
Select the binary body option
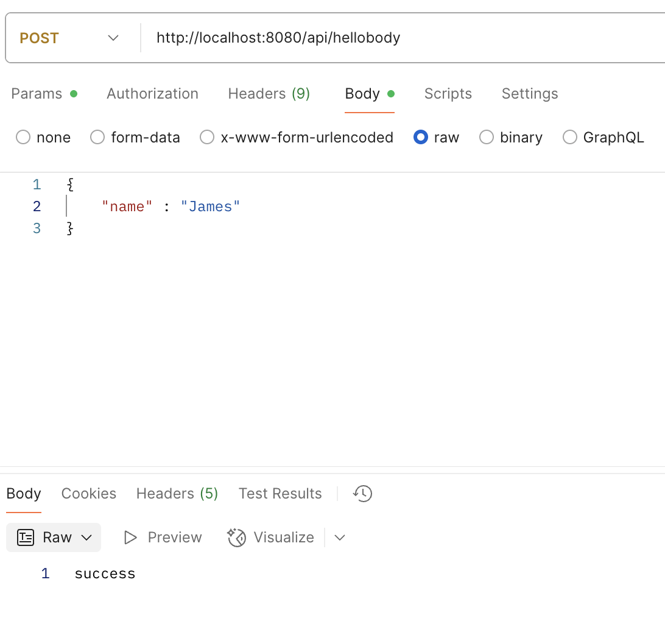487,138
